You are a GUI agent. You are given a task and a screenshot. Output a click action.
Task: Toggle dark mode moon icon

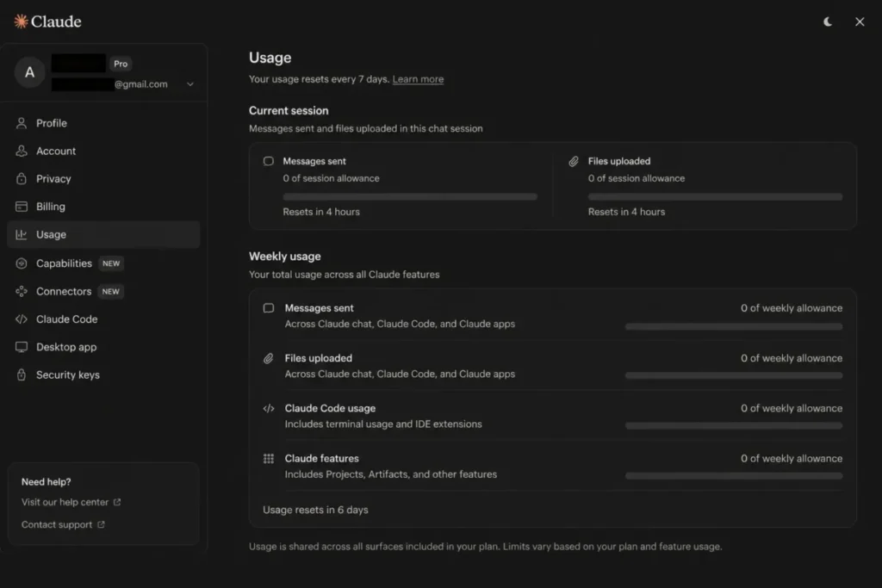coord(828,22)
